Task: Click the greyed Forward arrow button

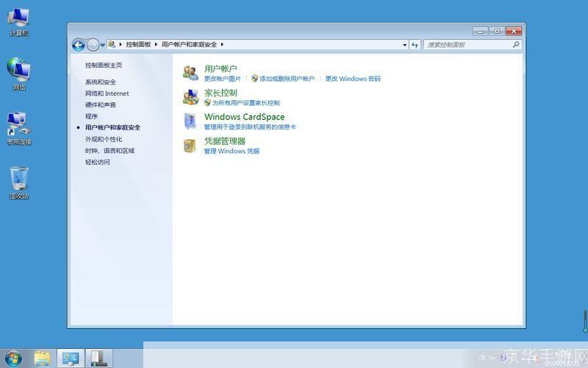Action: tap(93, 45)
